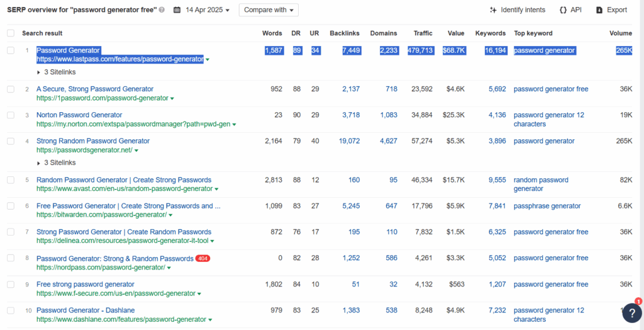The image size is (644, 330).
Task: Check the box for bitwarden.com result row
Action: coord(11,206)
